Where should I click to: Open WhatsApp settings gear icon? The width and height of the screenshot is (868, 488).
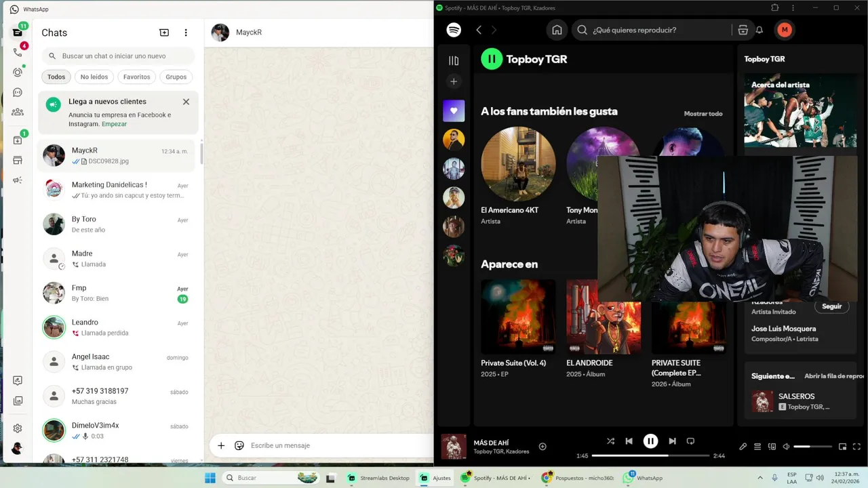click(x=18, y=428)
